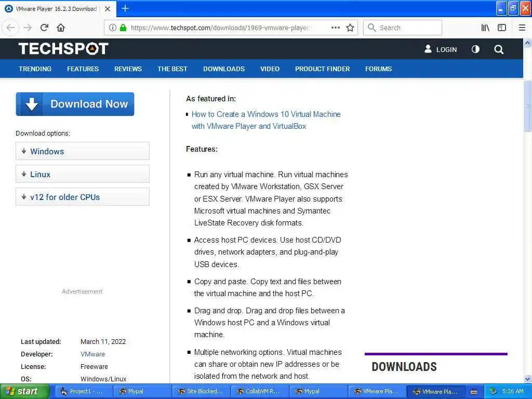
Task: Choose the Linux download option
Action: pos(83,174)
